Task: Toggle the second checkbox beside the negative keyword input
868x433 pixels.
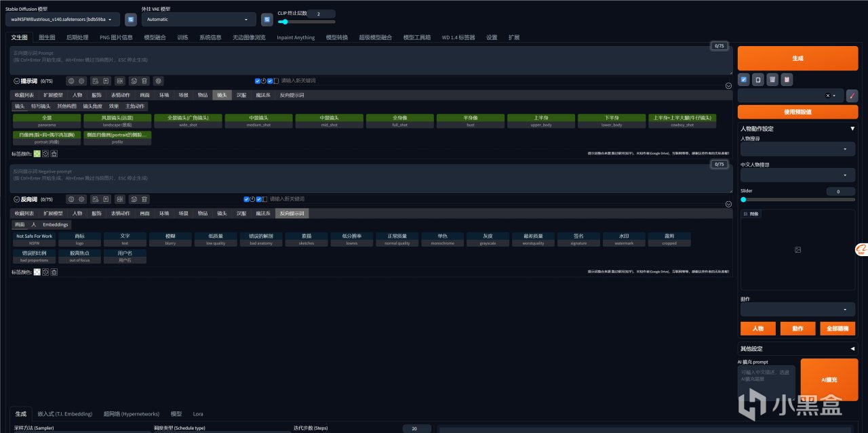Action: [258, 199]
